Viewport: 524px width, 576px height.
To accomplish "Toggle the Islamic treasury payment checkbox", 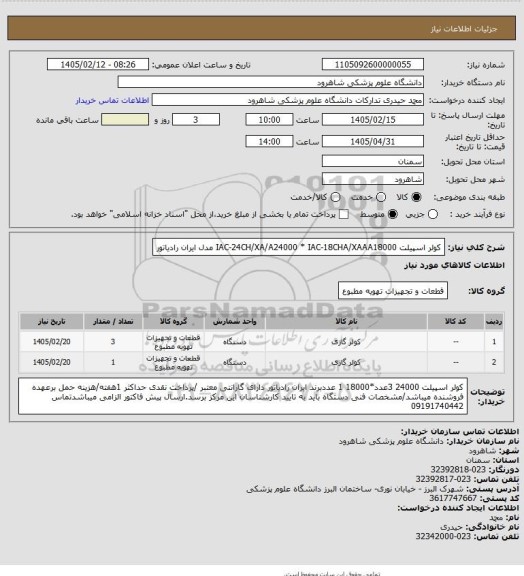I will 344,214.
